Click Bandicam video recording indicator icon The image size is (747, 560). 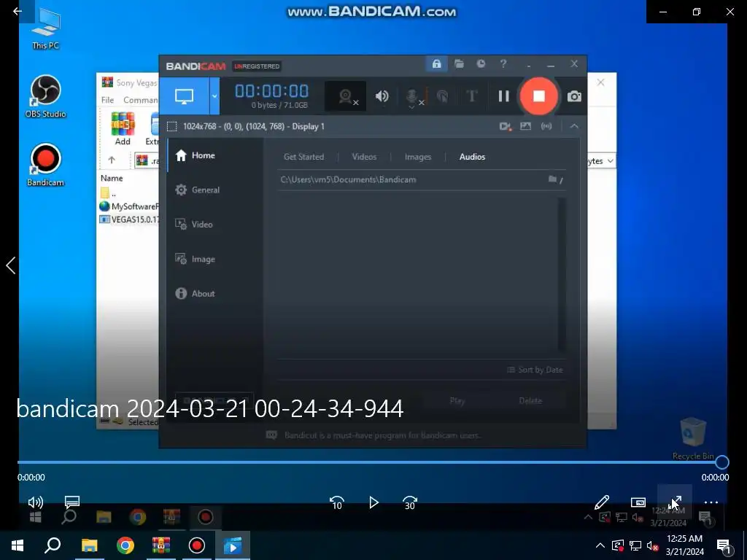pos(505,126)
